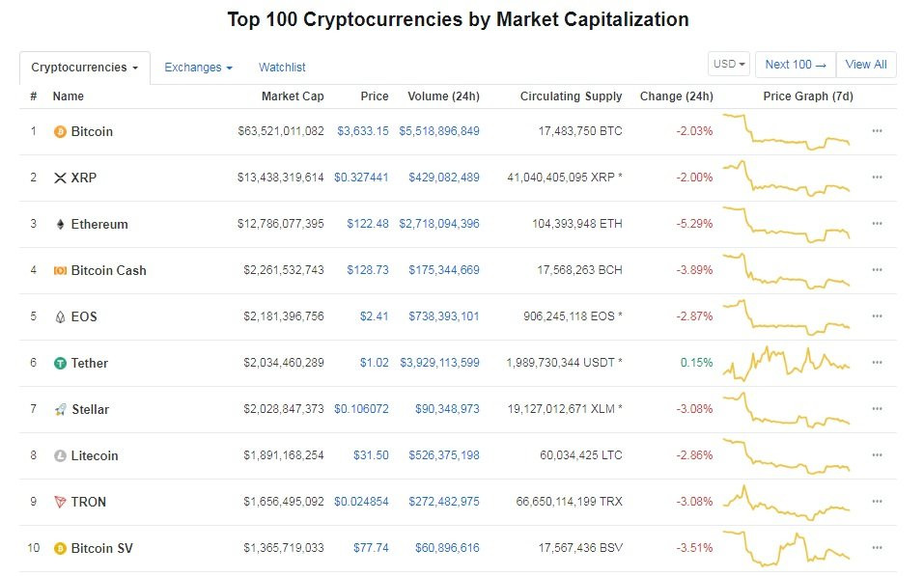Click the Tether green logo icon

[60, 364]
